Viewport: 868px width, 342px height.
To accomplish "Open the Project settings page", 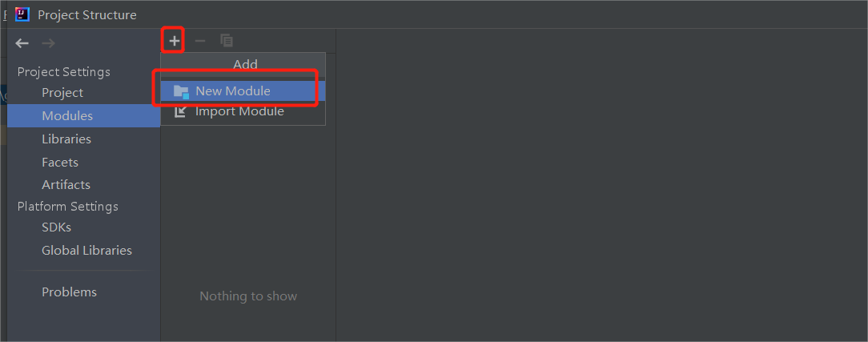I will pos(62,93).
